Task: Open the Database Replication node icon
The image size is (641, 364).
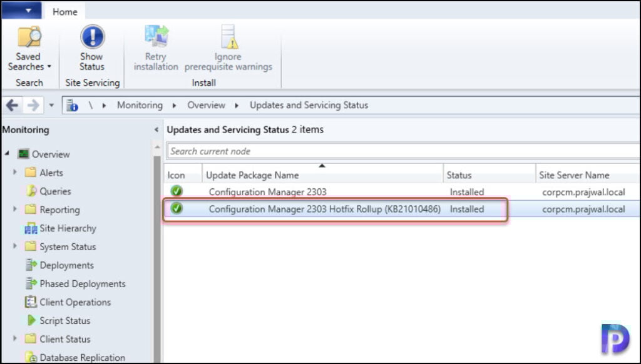Action: [x=31, y=357]
